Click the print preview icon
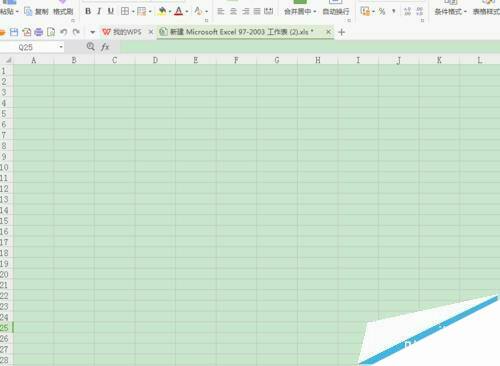500x366 pixels. tap(51, 32)
